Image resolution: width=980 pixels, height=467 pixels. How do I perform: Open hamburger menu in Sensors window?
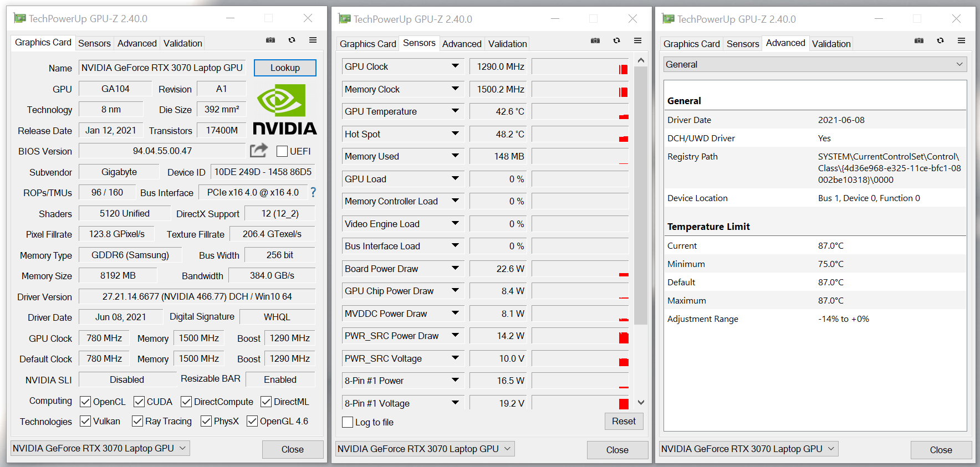click(x=637, y=40)
